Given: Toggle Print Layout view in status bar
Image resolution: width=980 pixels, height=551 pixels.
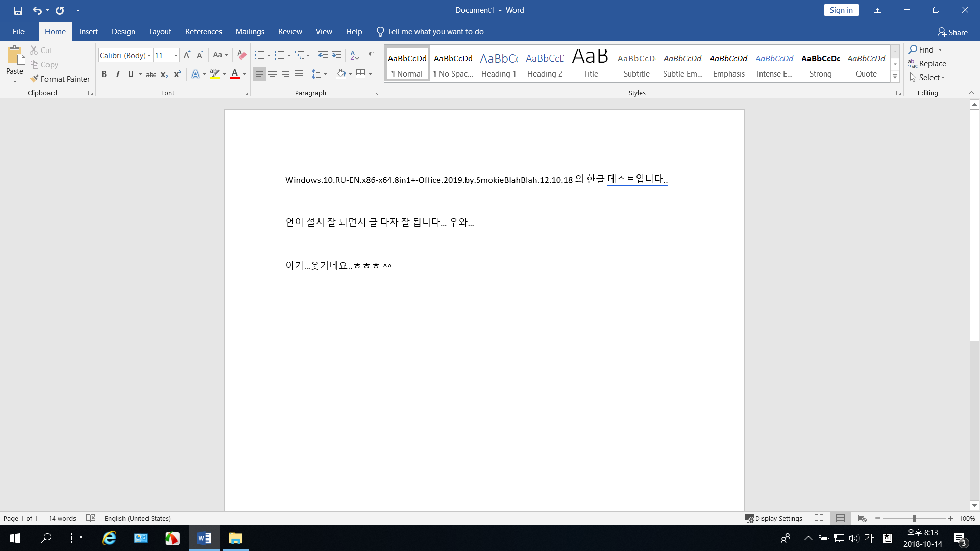Looking at the screenshot, I should tap(841, 518).
